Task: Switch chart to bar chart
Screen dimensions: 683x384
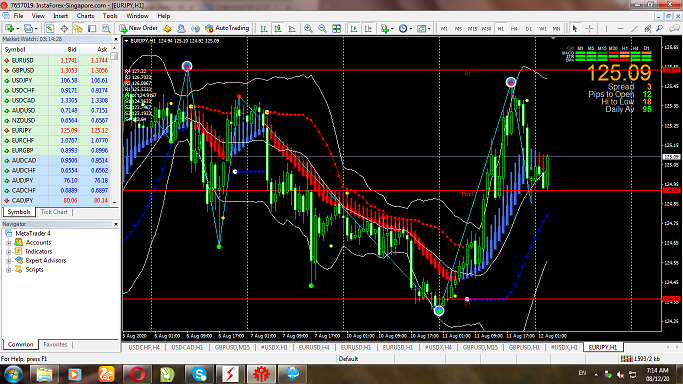Action: pos(264,28)
